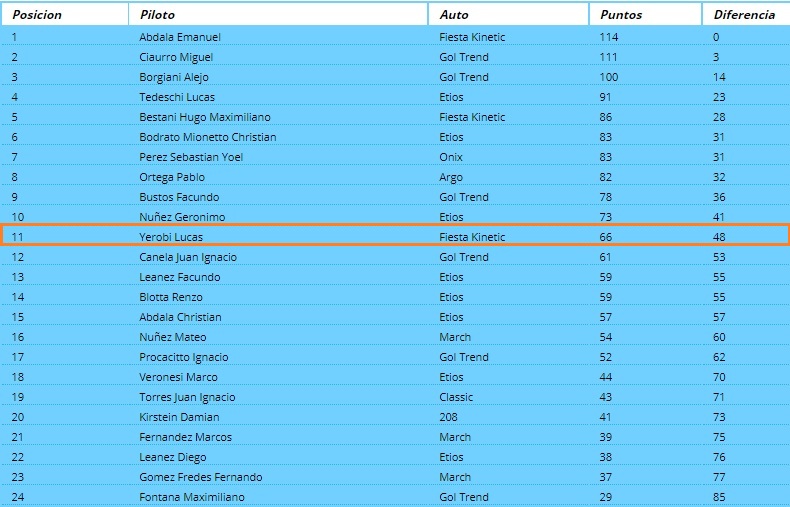Select Gomez Fredes Fernando's name
Screen dimensions: 790x507
click(201, 477)
